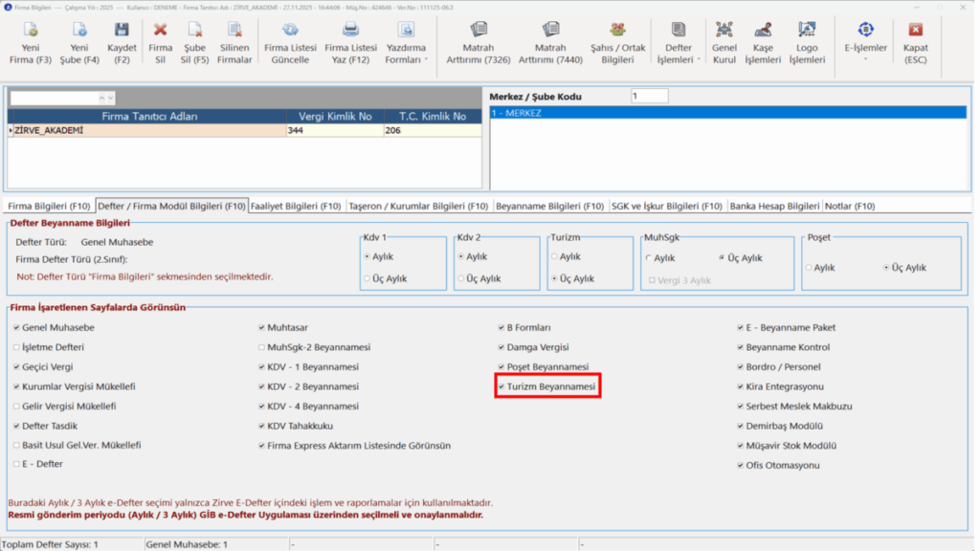Viewport: 980px width, 551px height.
Task: Select Aylık under Poşet
Action: pos(809,268)
